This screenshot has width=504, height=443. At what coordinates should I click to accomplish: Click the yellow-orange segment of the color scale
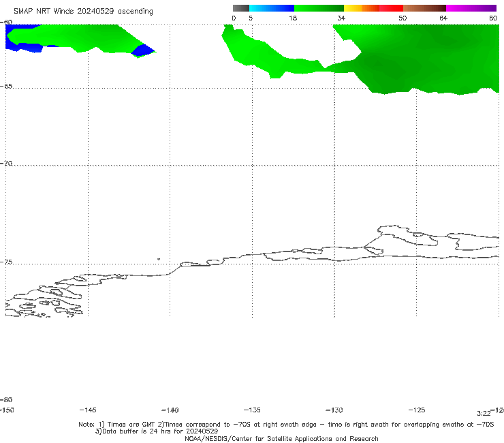tap(362, 8)
